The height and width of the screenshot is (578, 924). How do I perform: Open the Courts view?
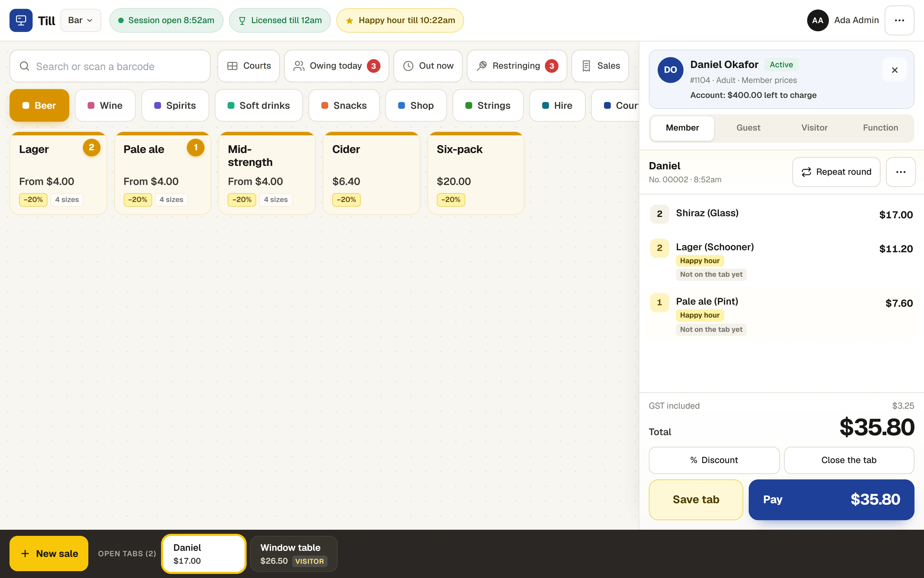[249, 66]
